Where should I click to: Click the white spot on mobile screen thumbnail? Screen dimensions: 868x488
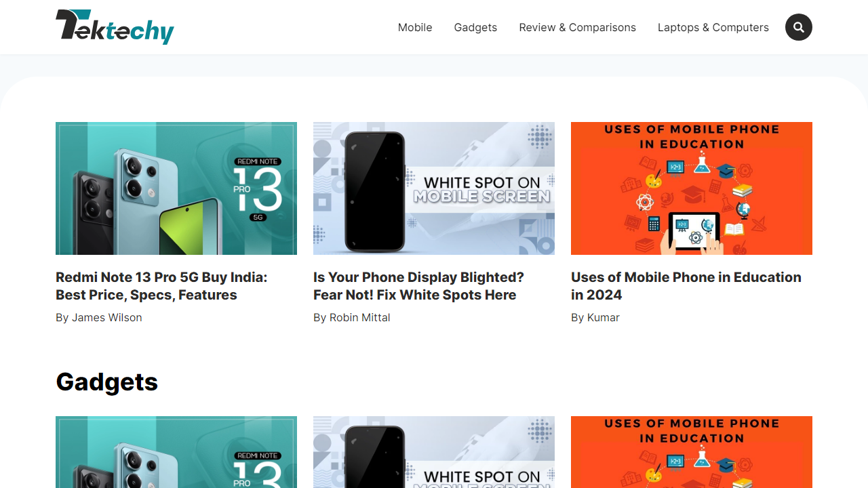coord(433,188)
